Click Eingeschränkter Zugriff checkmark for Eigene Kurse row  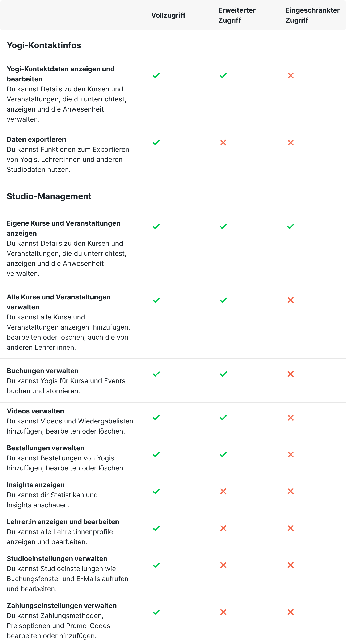click(290, 226)
